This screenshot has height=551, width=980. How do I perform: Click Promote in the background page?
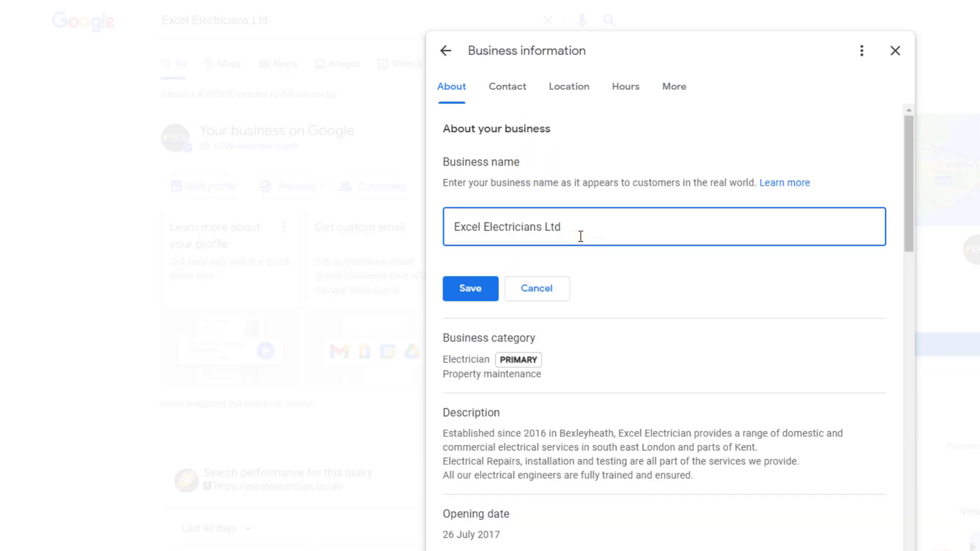click(287, 186)
